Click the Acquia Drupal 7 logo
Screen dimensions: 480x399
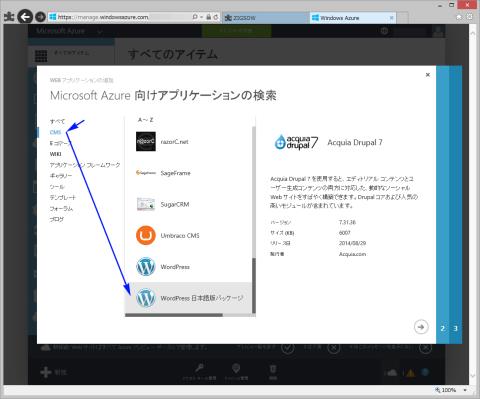(x=296, y=142)
